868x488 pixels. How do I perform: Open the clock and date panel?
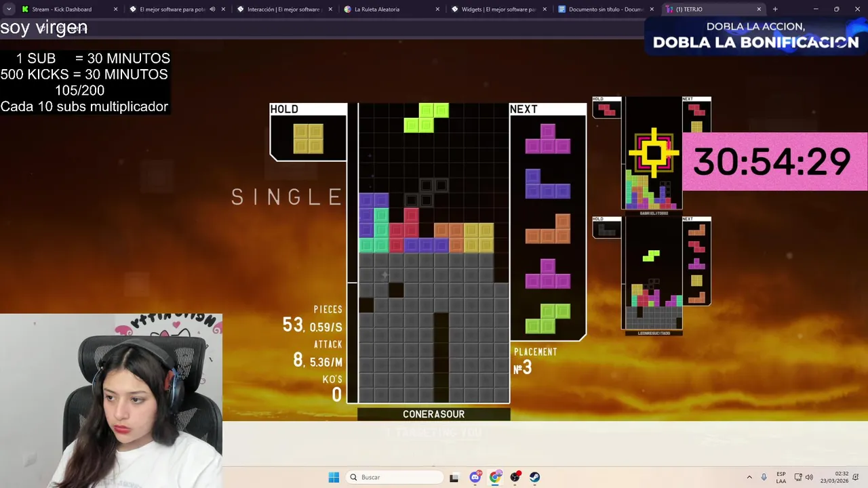pyautogui.click(x=834, y=477)
